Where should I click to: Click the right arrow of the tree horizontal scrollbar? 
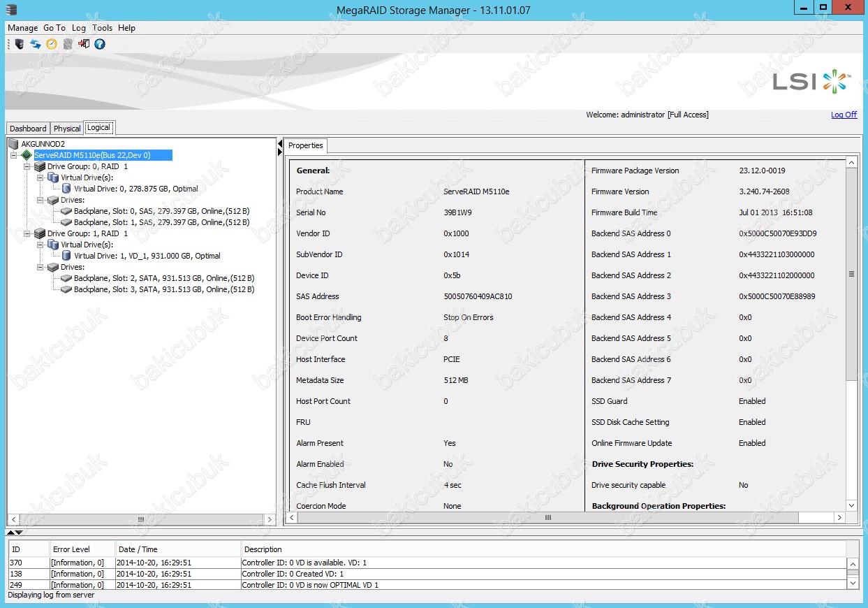pos(270,519)
